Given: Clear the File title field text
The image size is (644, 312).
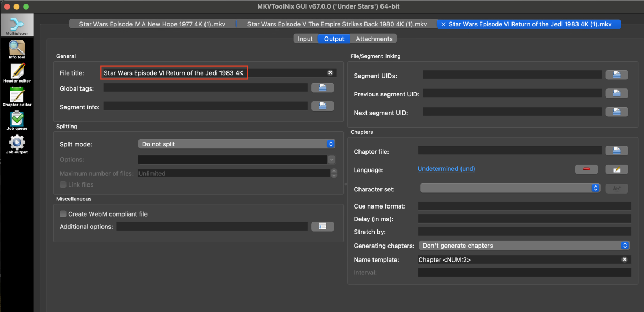Looking at the screenshot, I should [330, 72].
